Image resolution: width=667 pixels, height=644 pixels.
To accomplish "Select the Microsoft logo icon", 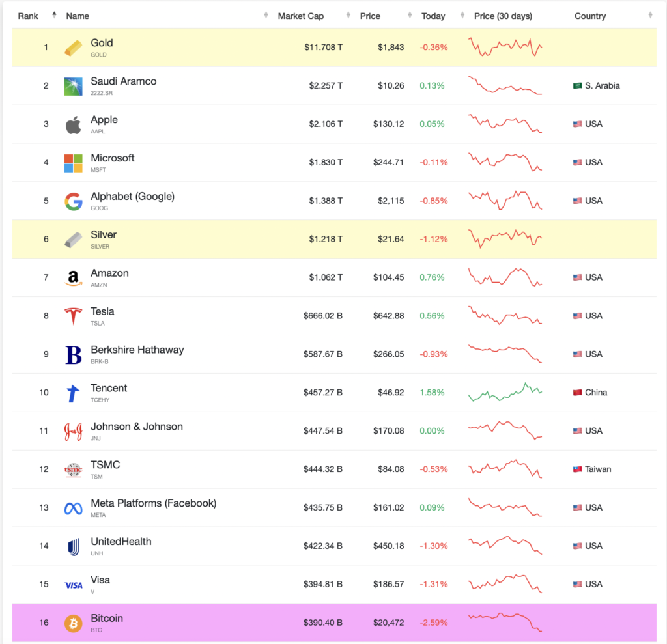I will (73, 162).
